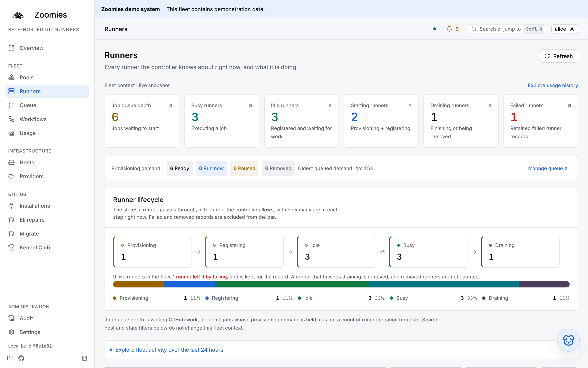
Task: Open Providers in the sidebar
Action: [x=47, y=176]
